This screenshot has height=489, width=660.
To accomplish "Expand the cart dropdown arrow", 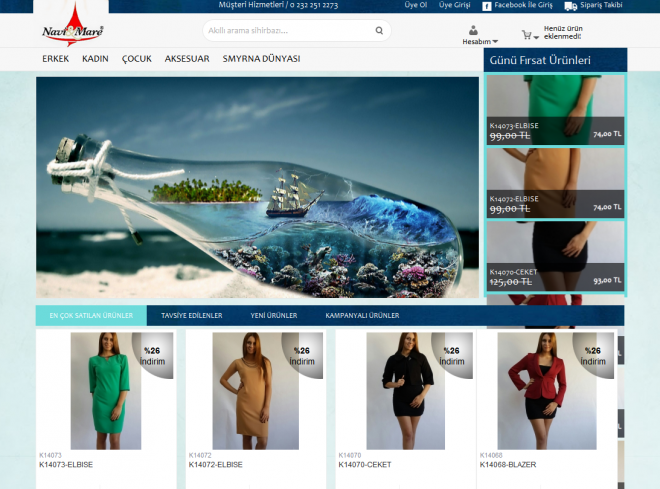I will coord(536,37).
